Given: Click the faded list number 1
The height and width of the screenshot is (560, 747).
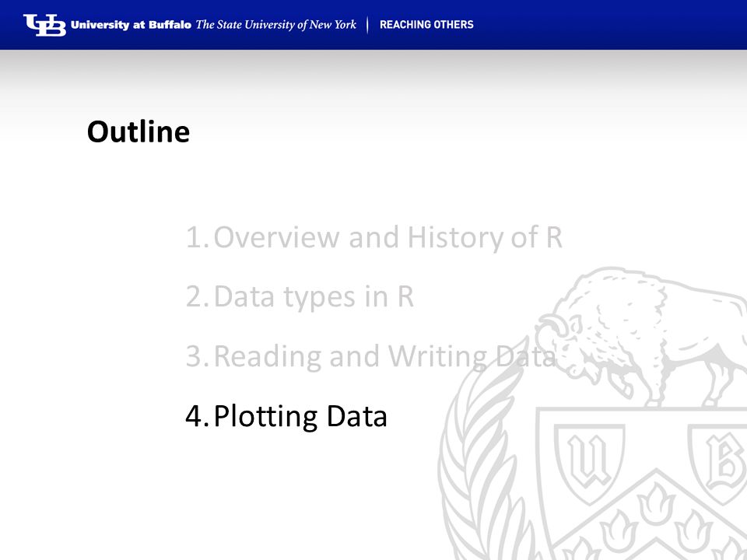Looking at the screenshot, I should point(197,238).
